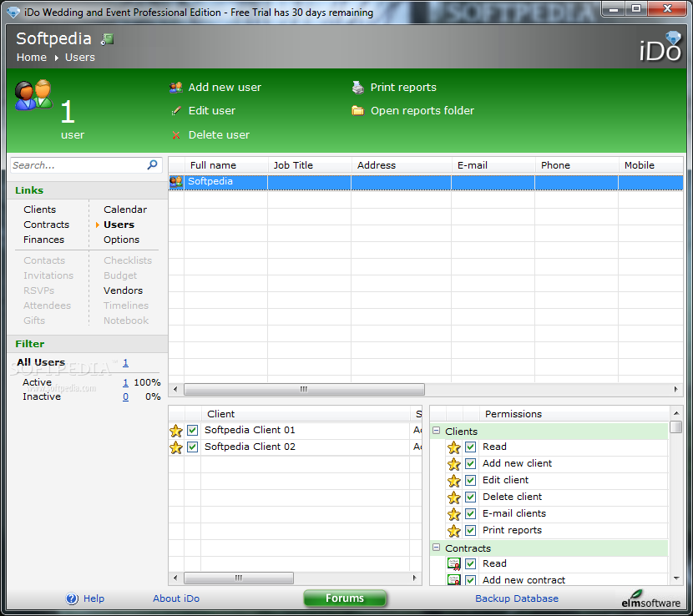Screen dimensions: 693x616
Task: Click contract icon next to Add new contract
Action: pyautogui.click(x=454, y=580)
